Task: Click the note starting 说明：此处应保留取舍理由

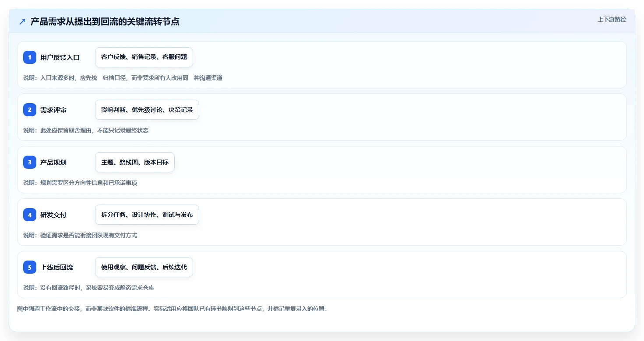Action: coord(86,130)
